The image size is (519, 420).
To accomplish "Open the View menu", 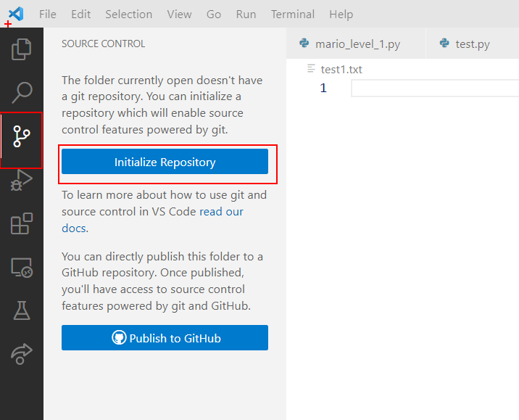I will coord(179,15).
